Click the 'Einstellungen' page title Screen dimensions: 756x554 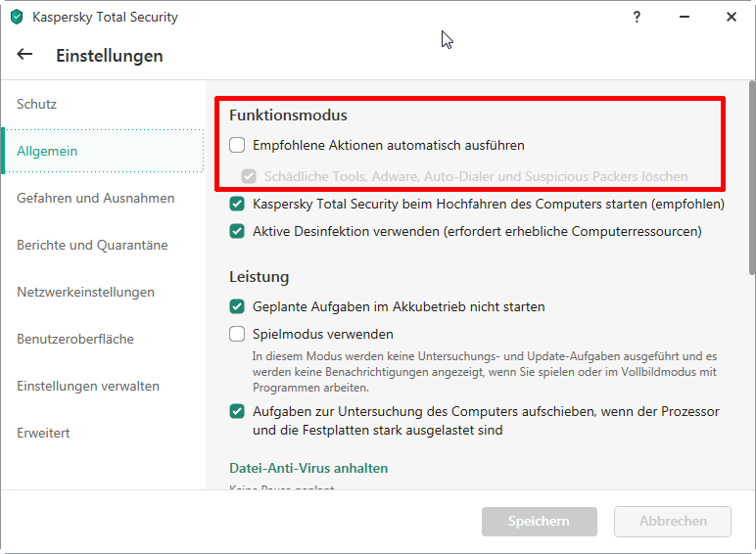(x=110, y=56)
